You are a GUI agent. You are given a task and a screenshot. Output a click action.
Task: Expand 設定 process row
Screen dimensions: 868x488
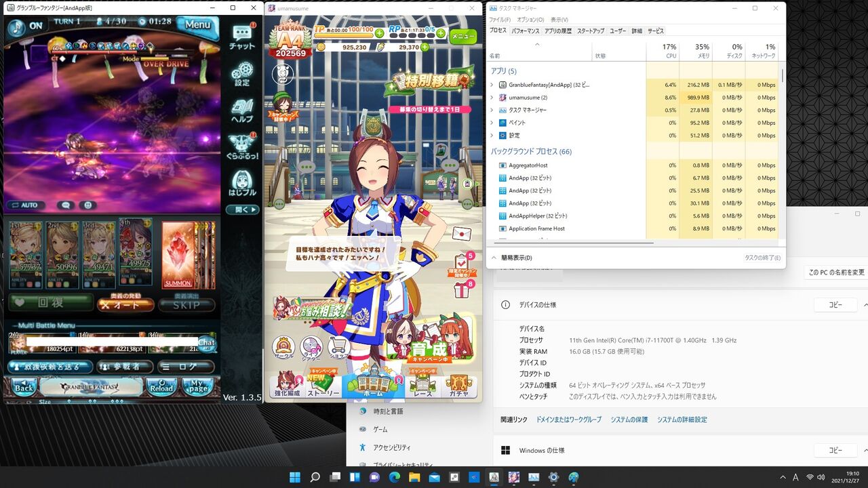click(492, 135)
